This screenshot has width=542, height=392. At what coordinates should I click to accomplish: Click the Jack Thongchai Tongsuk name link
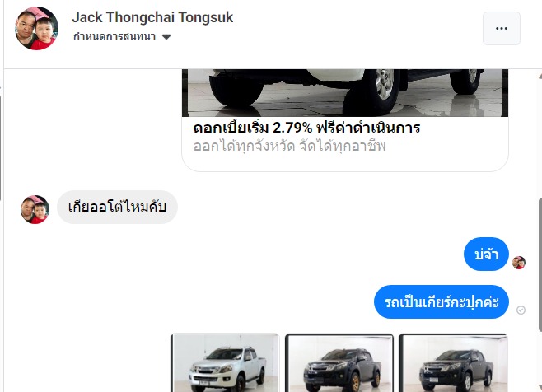pyautogui.click(x=152, y=17)
